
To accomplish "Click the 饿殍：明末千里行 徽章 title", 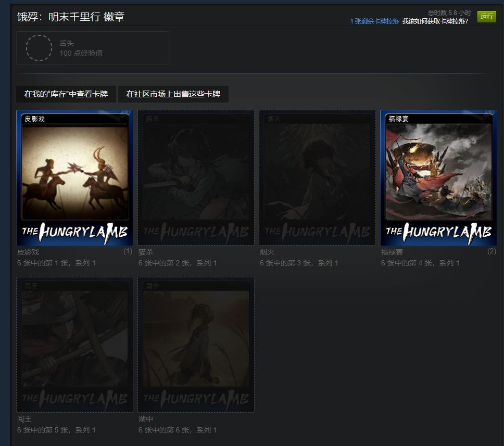I will pos(71,17).
